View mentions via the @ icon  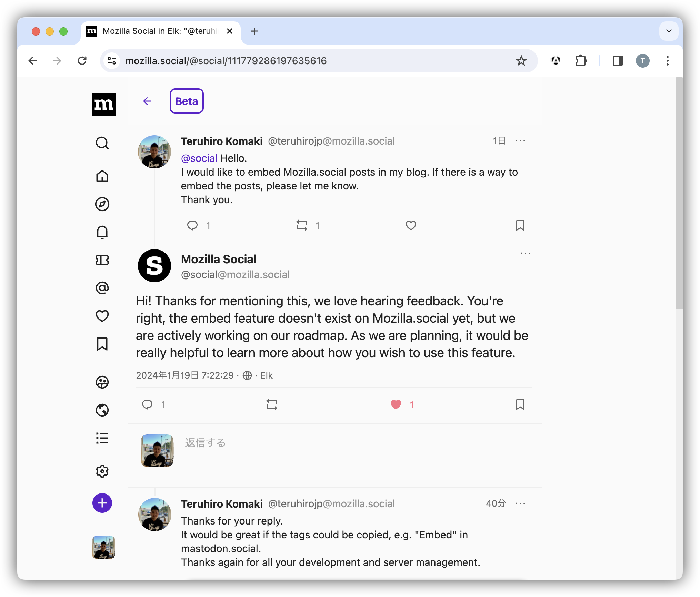click(102, 288)
